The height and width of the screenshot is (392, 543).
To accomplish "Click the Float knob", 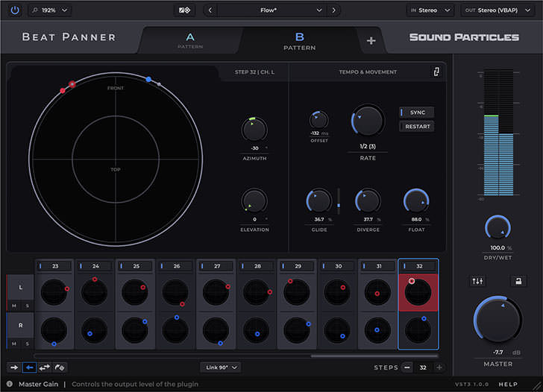I will 416,200.
